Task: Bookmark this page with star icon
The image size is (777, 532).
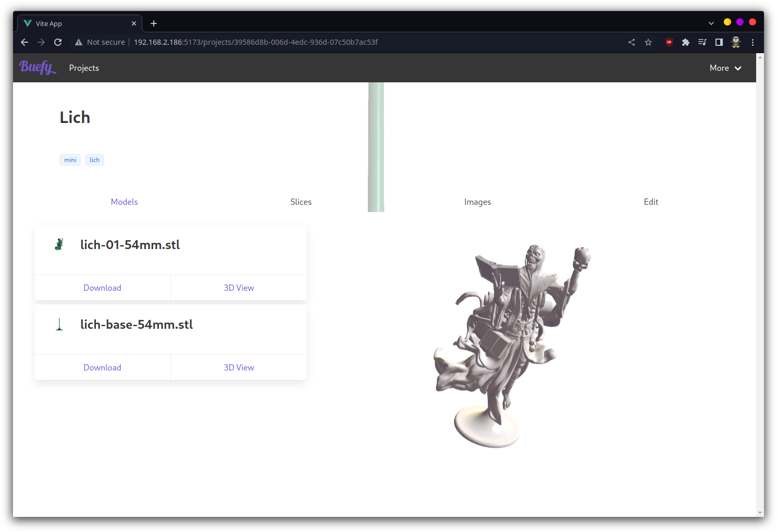Action: click(648, 42)
